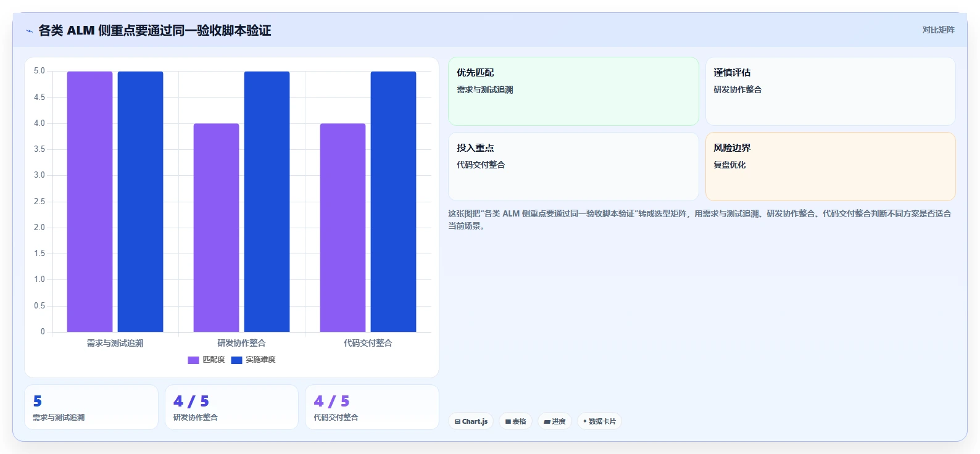Open the stat card showing 5 需求与测试追溯
Image resolution: width=980 pixels, height=454 pixels.
(91, 407)
